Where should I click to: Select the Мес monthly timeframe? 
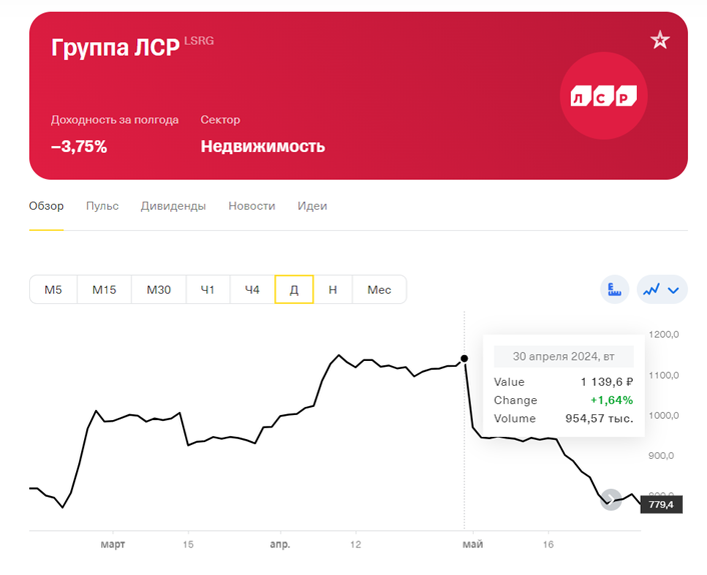379,290
